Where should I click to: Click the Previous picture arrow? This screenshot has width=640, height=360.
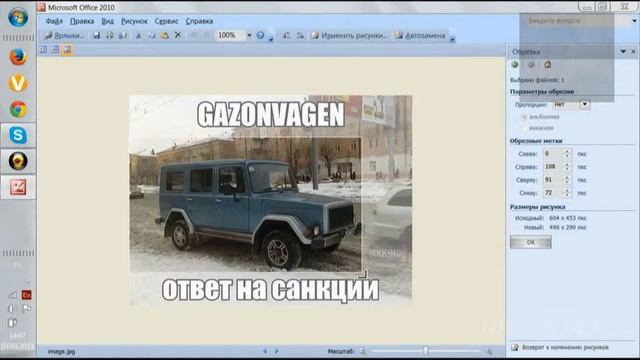coord(265,351)
